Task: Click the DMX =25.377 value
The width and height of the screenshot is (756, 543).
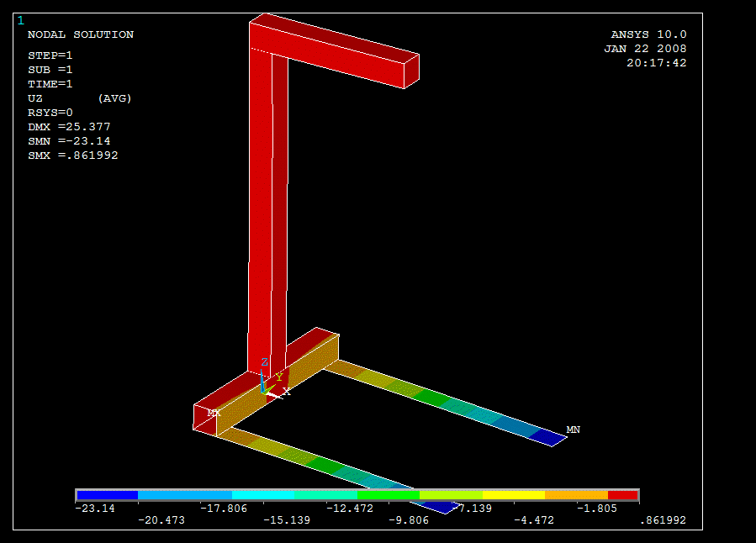Action: click(x=69, y=127)
